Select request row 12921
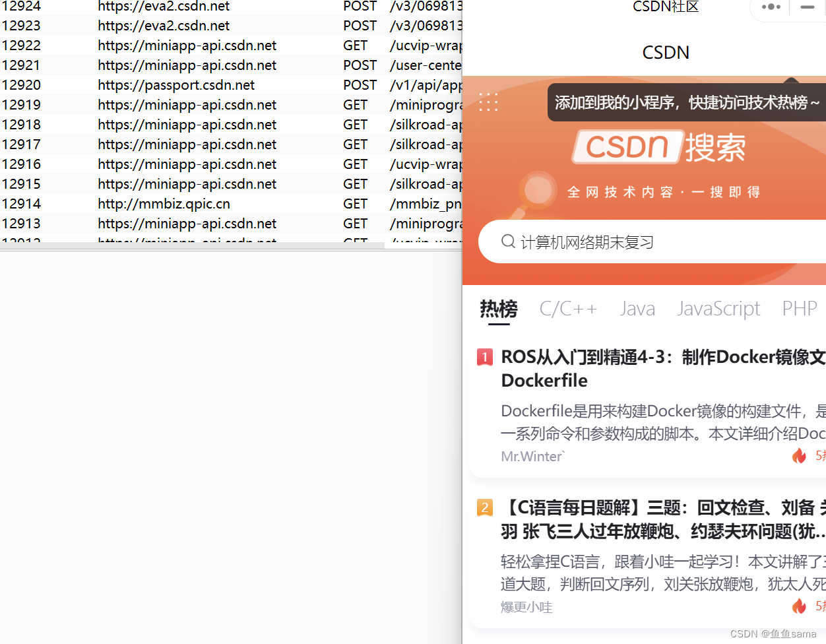This screenshot has height=644, width=826. tap(231, 65)
